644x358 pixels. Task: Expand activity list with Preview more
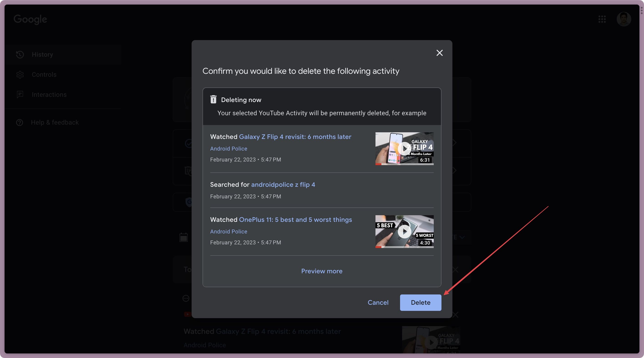pos(322,271)
